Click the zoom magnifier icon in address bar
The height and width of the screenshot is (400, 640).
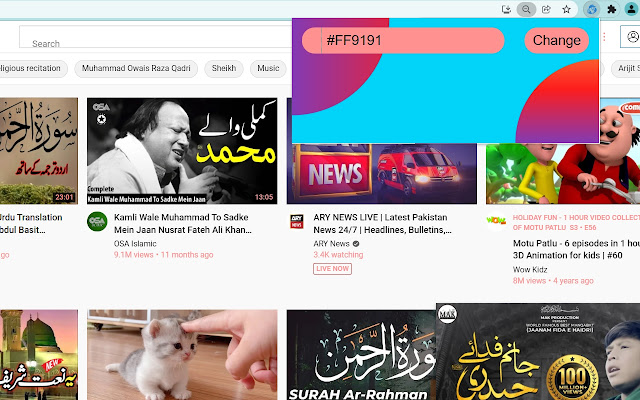pos(526,9)
